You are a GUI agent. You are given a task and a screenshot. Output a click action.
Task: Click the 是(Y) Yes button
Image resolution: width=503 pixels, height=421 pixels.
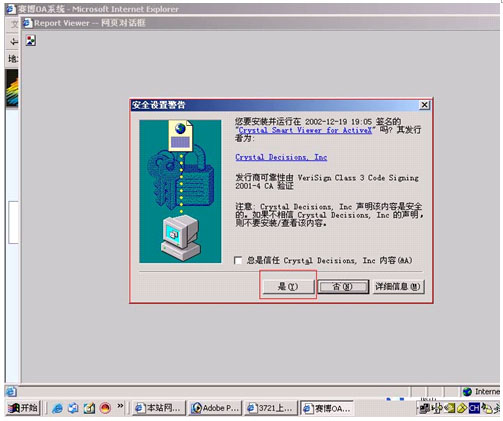click(x=288, y=286)
